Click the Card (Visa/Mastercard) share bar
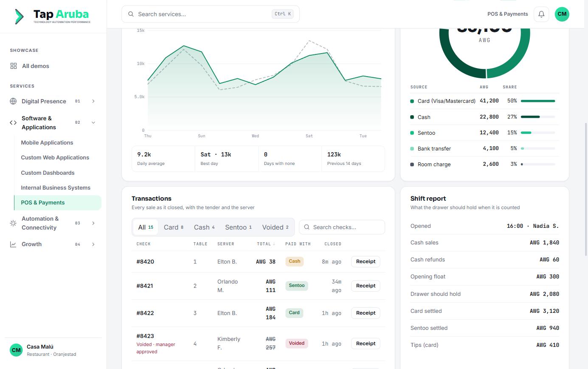 (x=538, y=101)
